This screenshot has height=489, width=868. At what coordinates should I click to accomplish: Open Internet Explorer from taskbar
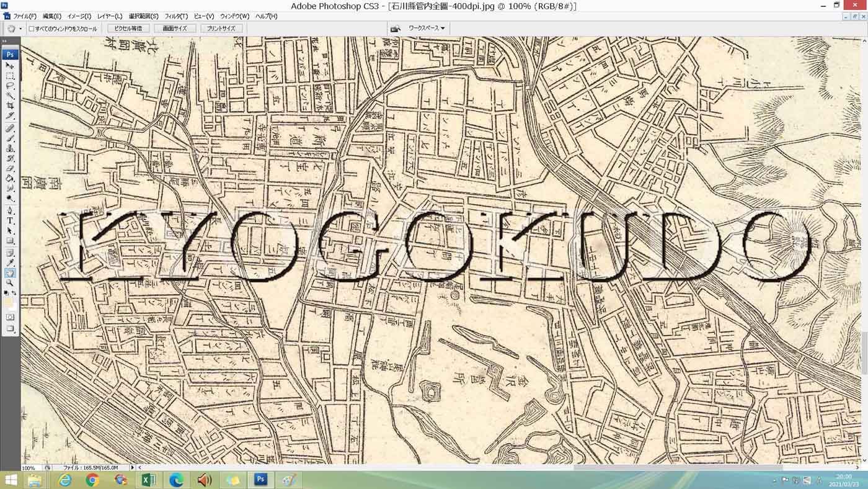(x=64, y=480)
